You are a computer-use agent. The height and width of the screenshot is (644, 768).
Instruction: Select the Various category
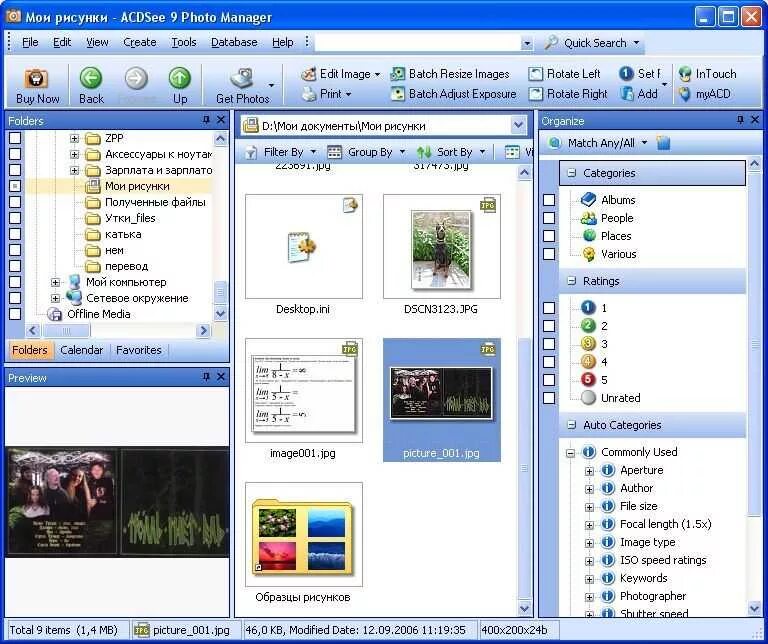point(618,254)
